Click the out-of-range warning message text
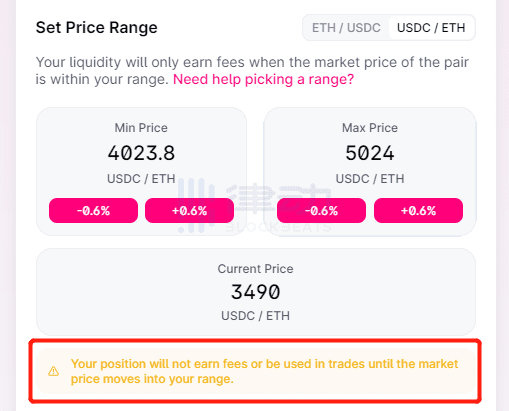Image resolution: width=509 pixels, height=411 pixels. (x=265, y=371)
